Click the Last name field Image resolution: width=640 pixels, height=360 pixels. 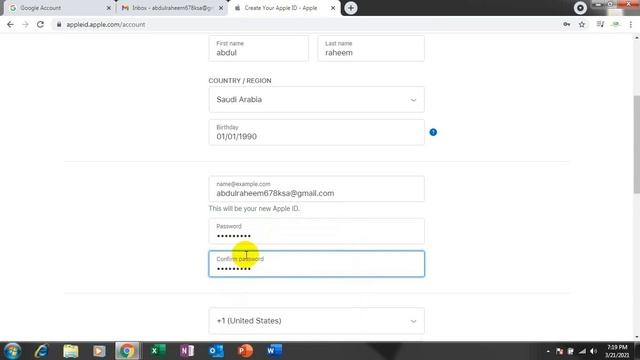point(371,49)
